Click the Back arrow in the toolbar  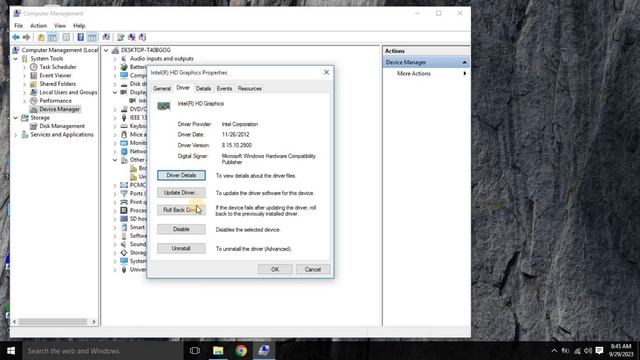[x=16, y=38]
